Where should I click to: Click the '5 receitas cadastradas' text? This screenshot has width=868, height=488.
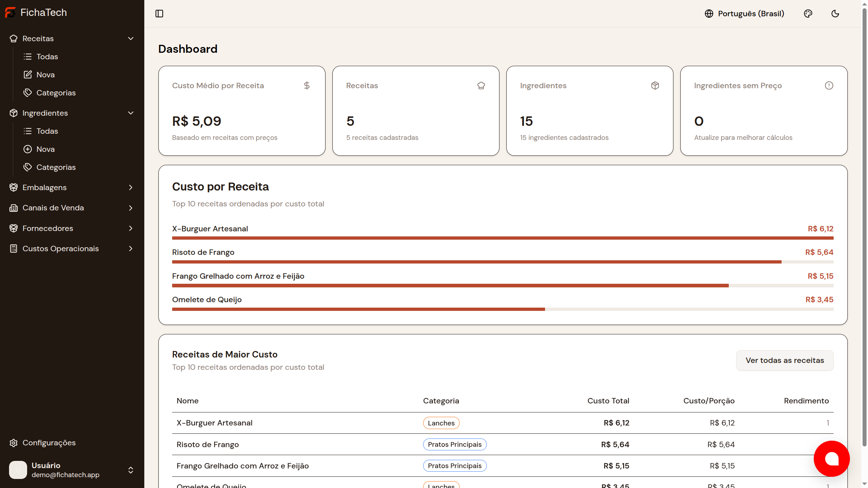[x=382, y=138]
